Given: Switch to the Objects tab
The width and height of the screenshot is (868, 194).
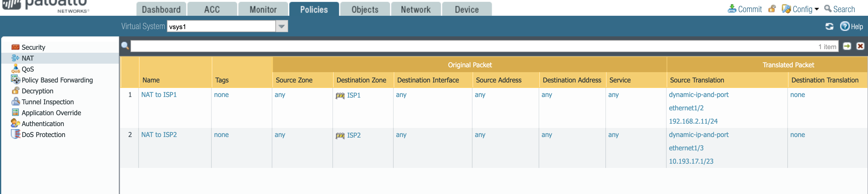Looking at the screenshot, I should [365, 9].
